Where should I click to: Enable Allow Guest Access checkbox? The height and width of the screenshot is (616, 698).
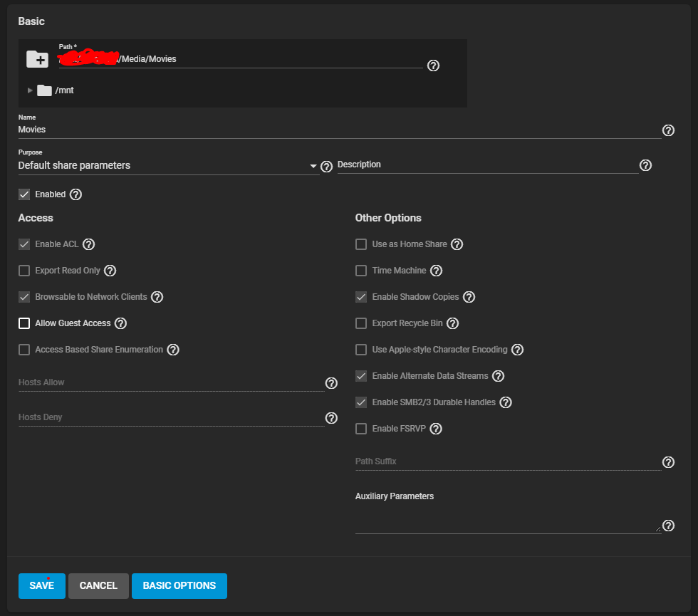24,323
